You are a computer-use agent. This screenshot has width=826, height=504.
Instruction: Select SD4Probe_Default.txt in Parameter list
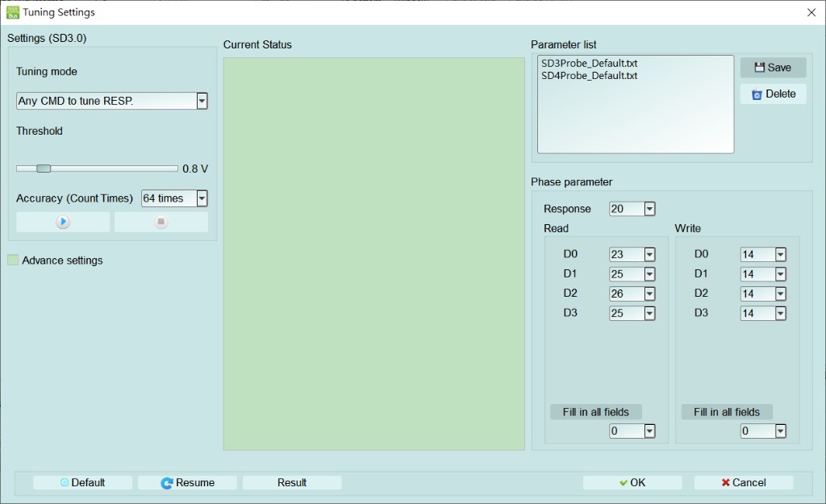[589, 76]
